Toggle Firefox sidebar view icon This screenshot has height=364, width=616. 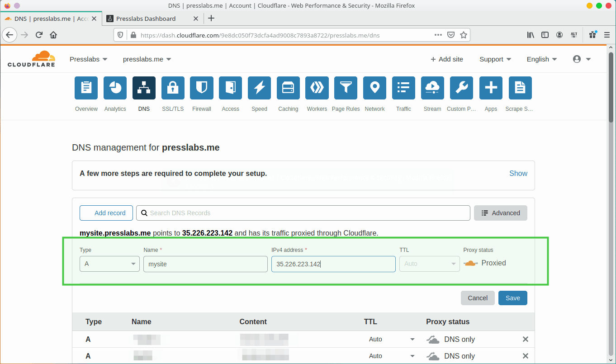545,35
